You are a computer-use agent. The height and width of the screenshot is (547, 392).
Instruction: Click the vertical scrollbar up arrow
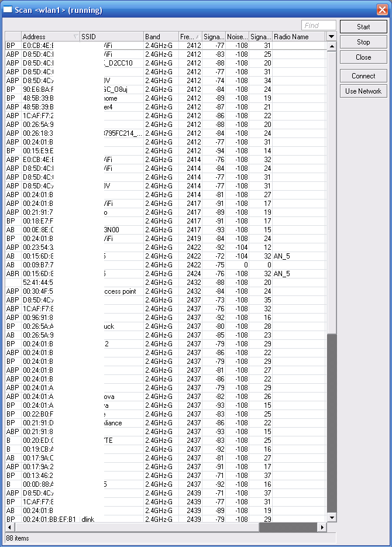tap(332, 46)
